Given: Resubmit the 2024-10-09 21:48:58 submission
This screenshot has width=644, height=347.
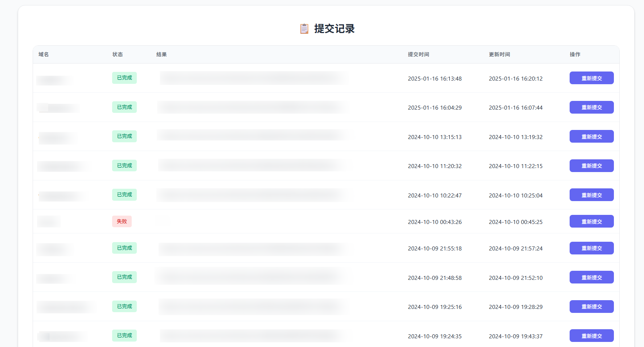Looking at the screenshot, I should coord(591,277).
